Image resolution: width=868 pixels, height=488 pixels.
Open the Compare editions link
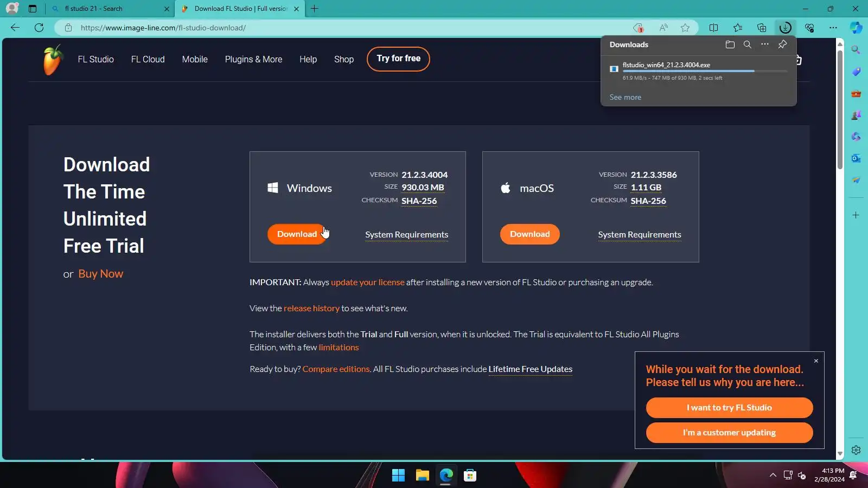[336, 369]
